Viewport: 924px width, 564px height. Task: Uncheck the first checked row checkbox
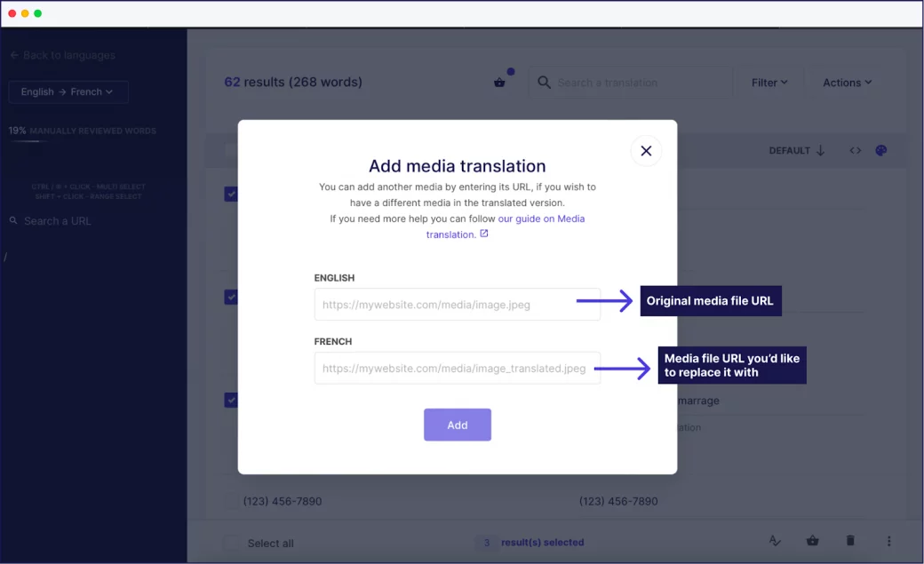click(x=231, y=194)
